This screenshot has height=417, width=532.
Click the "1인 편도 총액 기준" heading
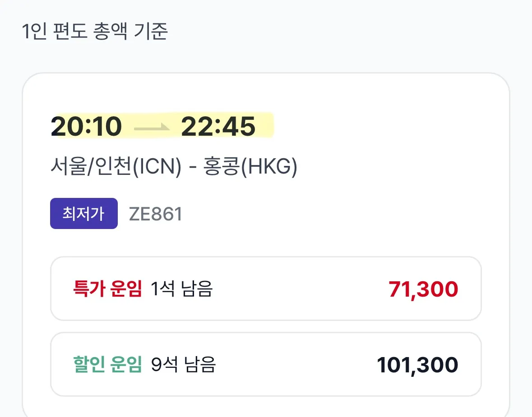pyautogui.click(x=95, y=32)
